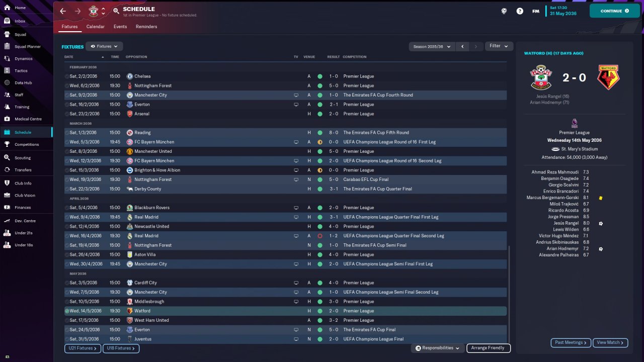The image size is (644, 362).
Task: Click the Southampton club badge in header
Action: [x=93, y=11]
